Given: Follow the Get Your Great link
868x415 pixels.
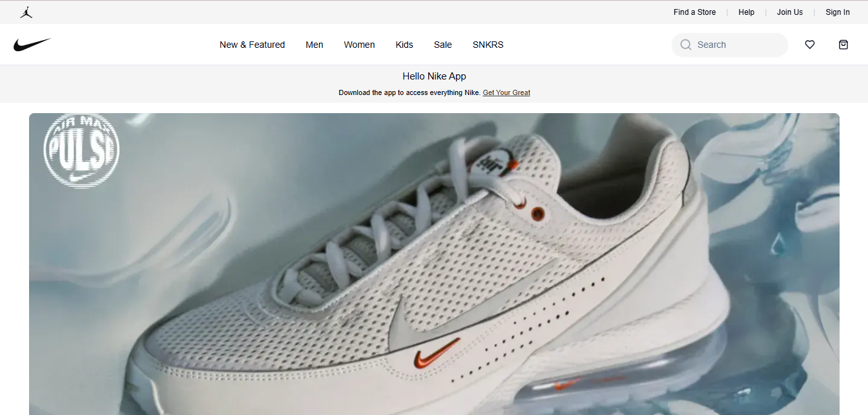Looking at the screenshot, I should coord(506,92).
